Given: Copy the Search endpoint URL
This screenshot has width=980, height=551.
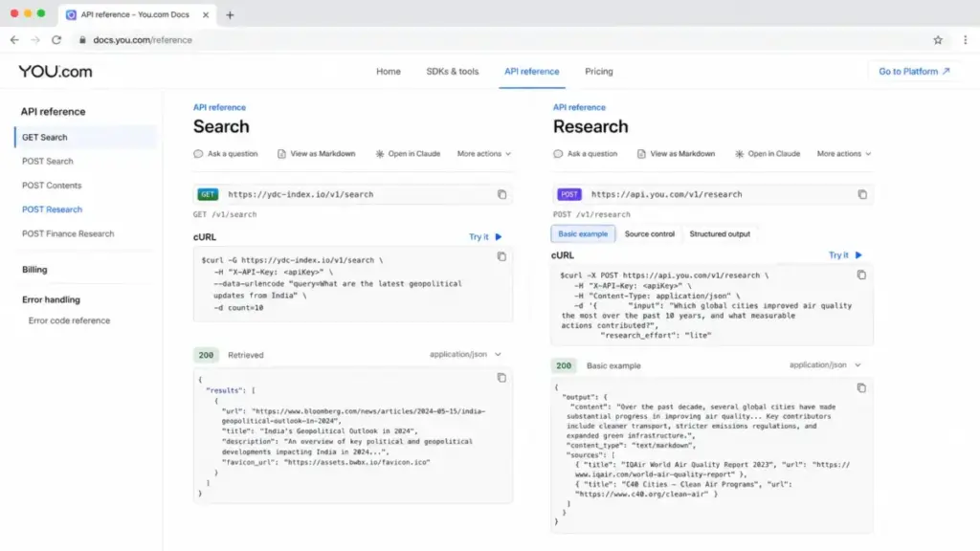Looking at the screenshot, I should (501, 194).
